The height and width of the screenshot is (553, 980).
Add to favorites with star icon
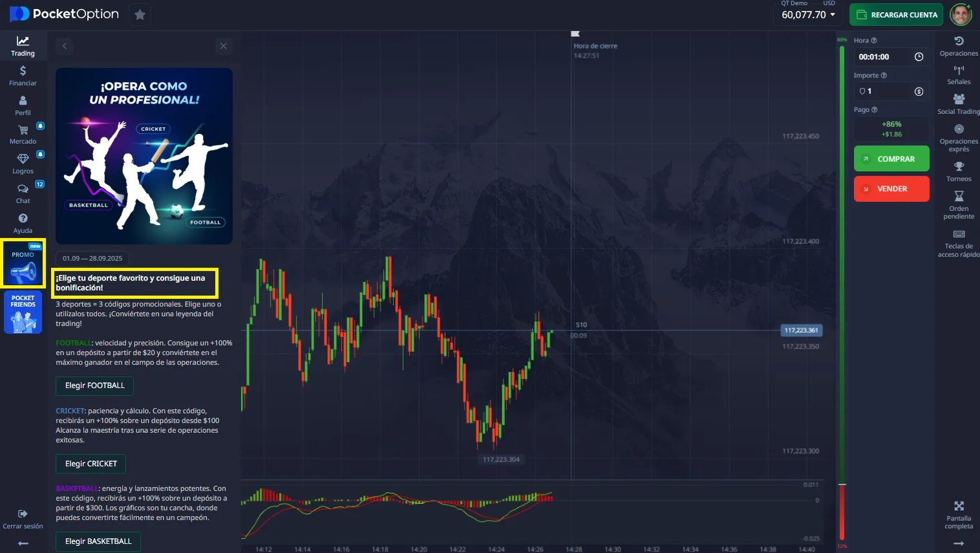pyautogui.click(x=140, y=14)
